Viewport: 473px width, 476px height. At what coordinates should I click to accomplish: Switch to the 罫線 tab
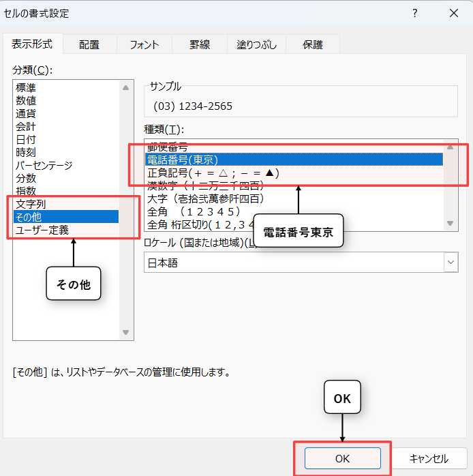tap(200, 45)
